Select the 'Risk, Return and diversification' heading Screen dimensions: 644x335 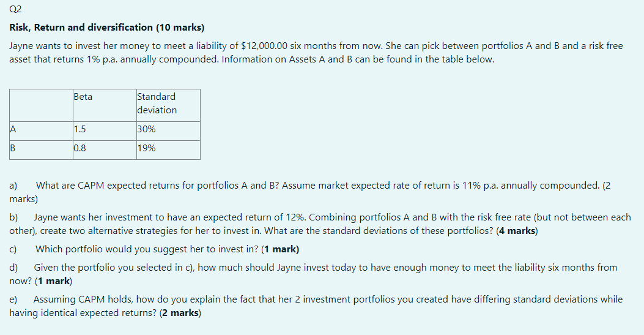pyautogui.click(x=107, y=28)
